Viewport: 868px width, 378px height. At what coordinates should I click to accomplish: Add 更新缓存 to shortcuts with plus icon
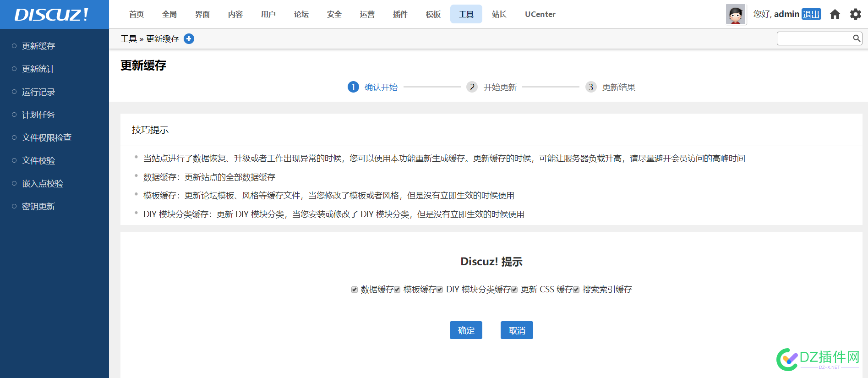coord(189,39)
